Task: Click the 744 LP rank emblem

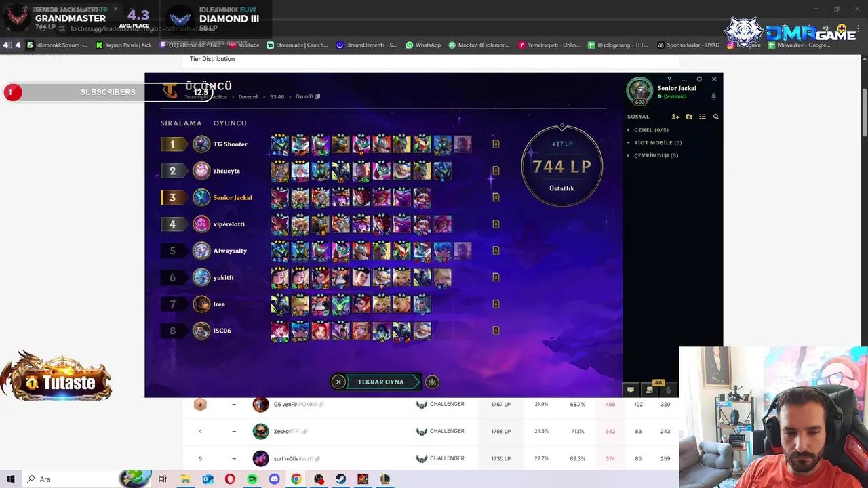Action: [562, 166]
